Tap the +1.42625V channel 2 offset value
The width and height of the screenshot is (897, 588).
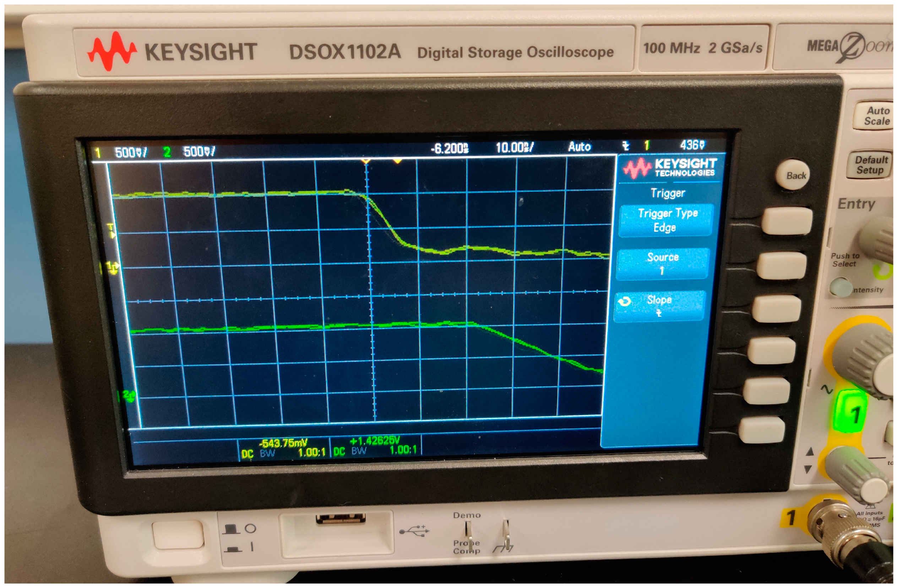tap(375, 441)
